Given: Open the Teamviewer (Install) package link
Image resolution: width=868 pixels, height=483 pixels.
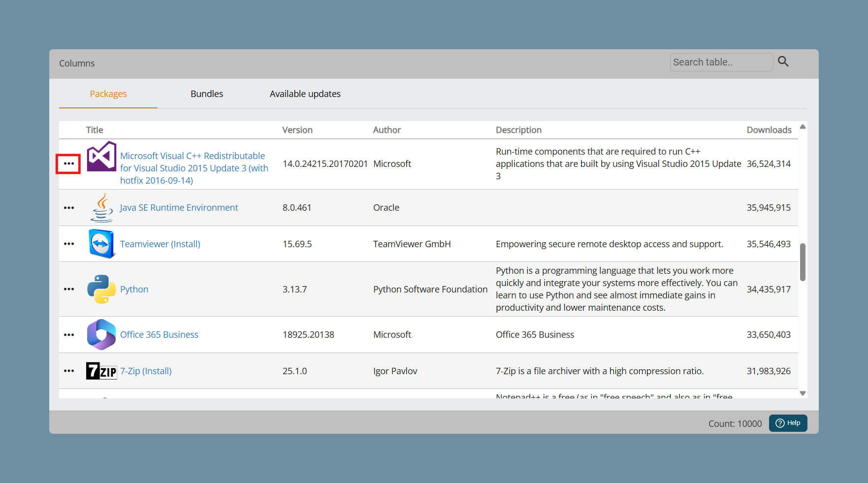Looking at the screenshot, I should pos(160,244).
